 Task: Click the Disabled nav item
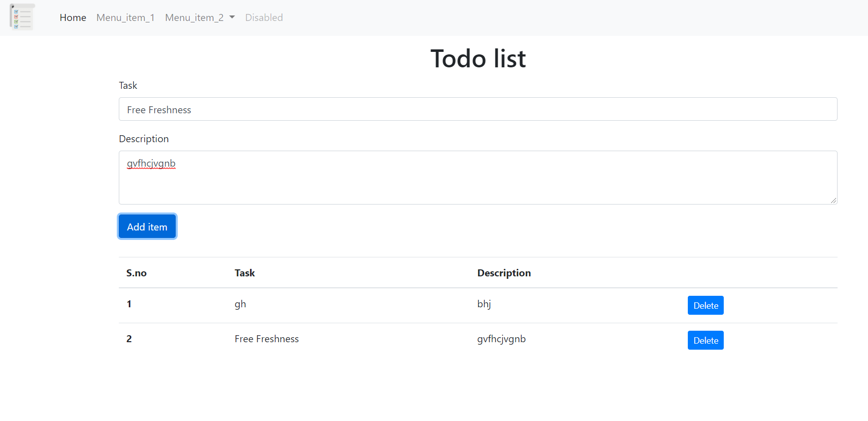tap(264, 17)
